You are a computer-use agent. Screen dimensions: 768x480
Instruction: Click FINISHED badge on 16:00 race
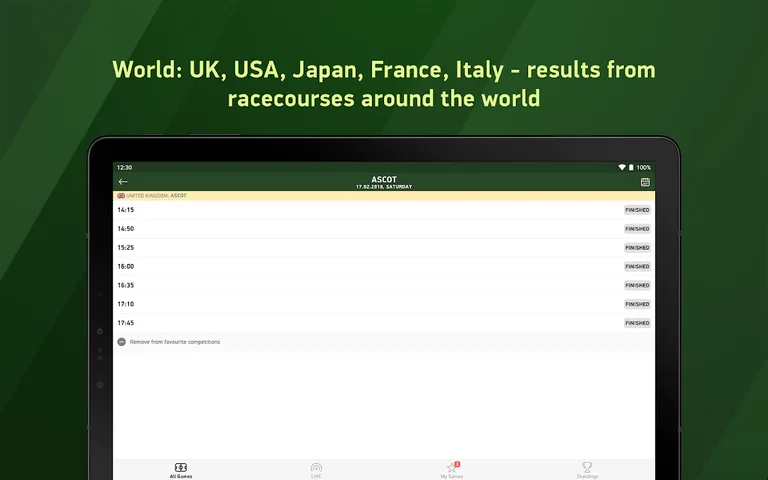637,266
